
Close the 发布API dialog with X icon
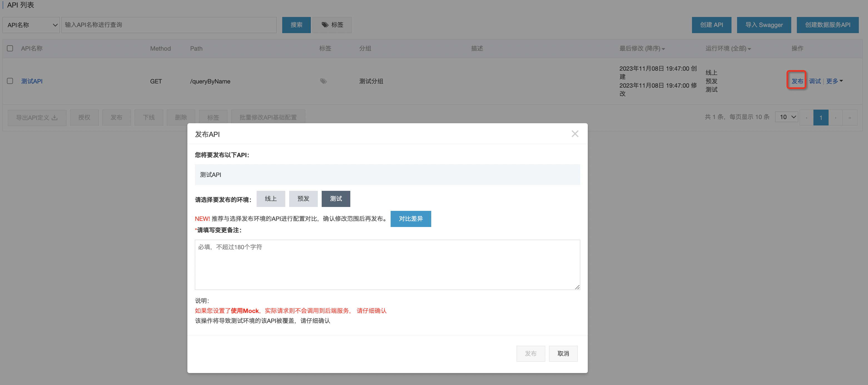[575, 134]
